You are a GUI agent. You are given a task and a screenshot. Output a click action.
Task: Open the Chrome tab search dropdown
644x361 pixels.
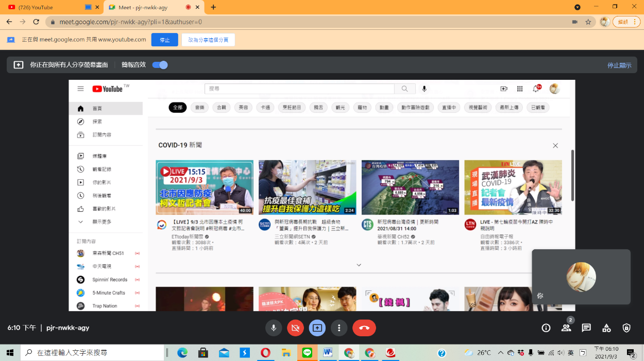click(x=578, y=7)
